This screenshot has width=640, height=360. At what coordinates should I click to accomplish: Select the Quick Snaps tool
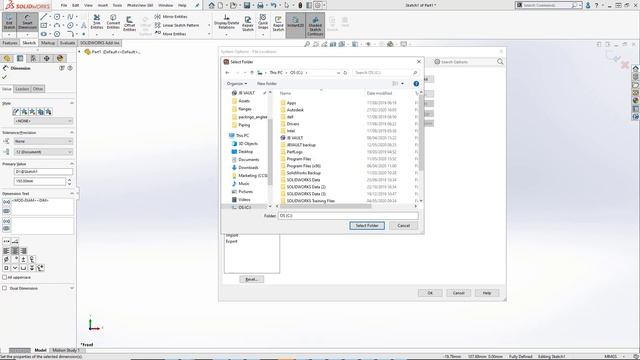pos(263,22)
